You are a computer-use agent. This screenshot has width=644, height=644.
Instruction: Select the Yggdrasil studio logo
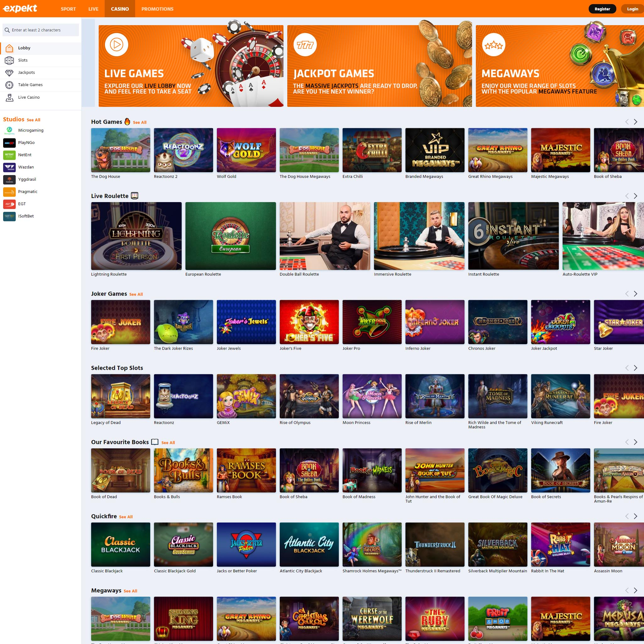click(9, 179)
